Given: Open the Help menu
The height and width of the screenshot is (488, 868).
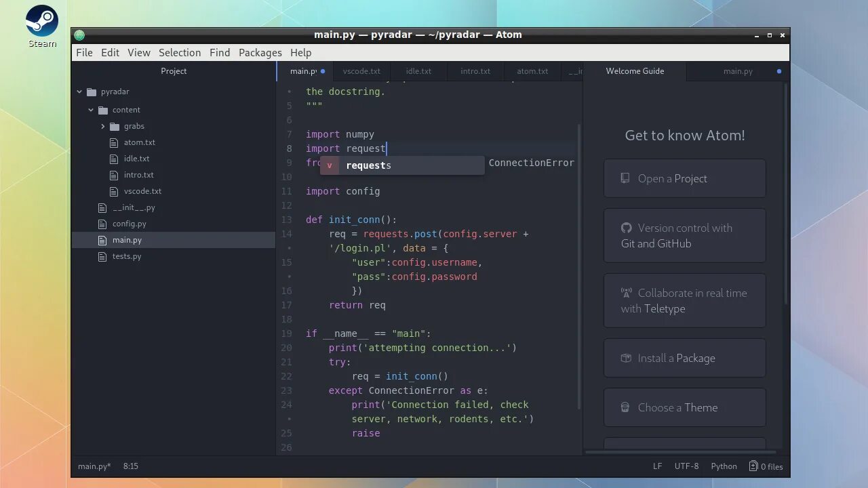Looking at the screenshot, I should (300, 52).
